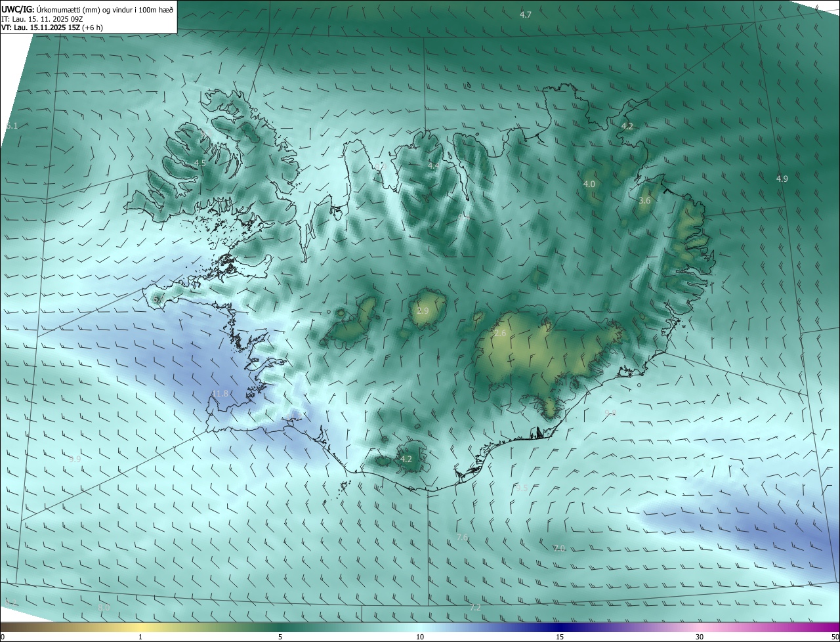Image resolution: width=840 pixels, height=642 pixels.
Task: Click the colorbar tick label 10
Action: [x=420, y=637]
